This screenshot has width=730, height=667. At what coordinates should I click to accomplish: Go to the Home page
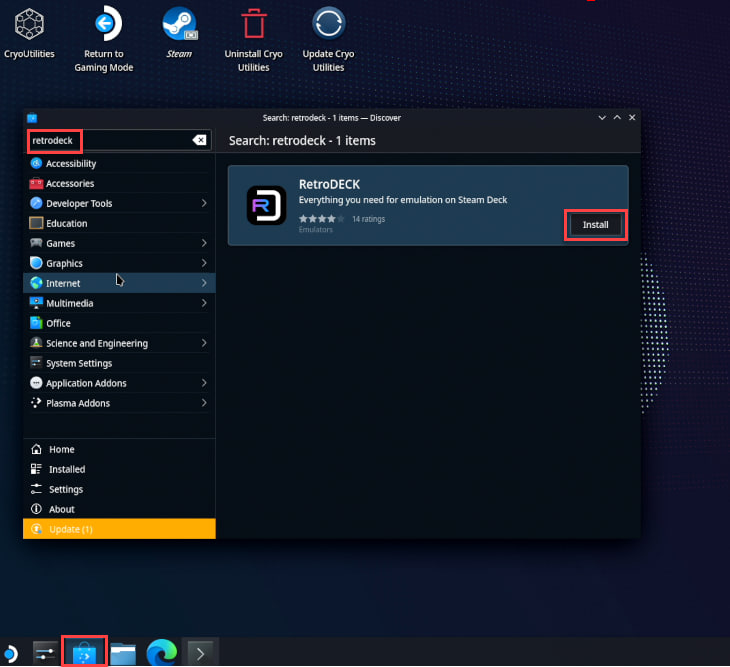119,449
